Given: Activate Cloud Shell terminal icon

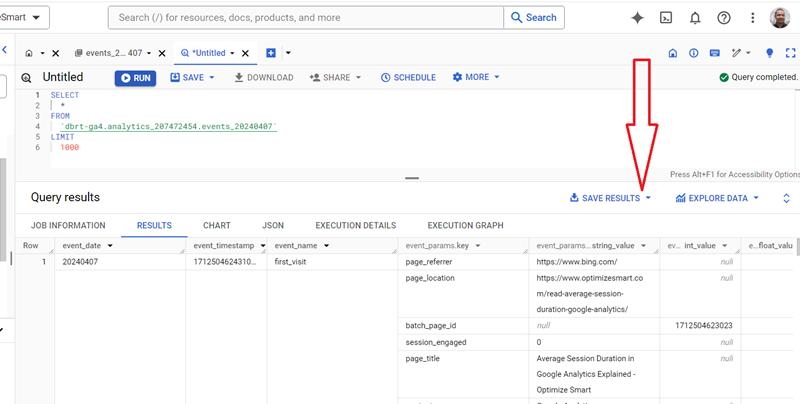Looking at the screenshot, I should pos(666,18).
